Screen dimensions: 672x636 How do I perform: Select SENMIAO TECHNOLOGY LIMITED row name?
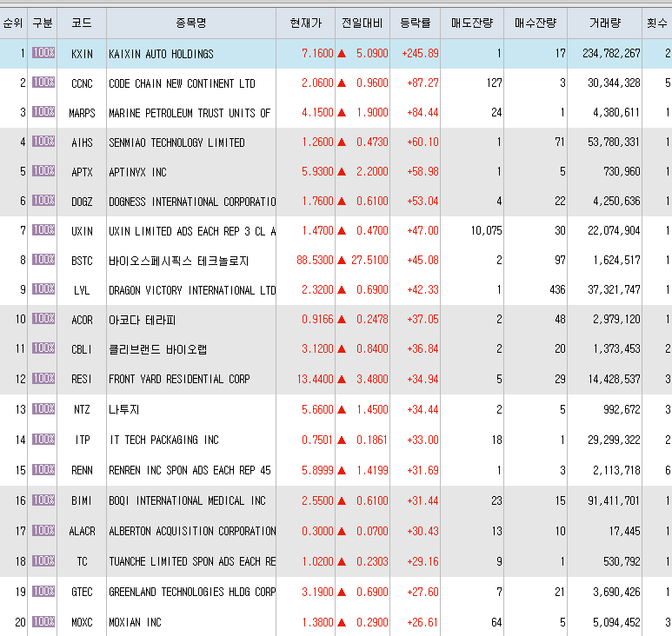click(x=176, y=142)
